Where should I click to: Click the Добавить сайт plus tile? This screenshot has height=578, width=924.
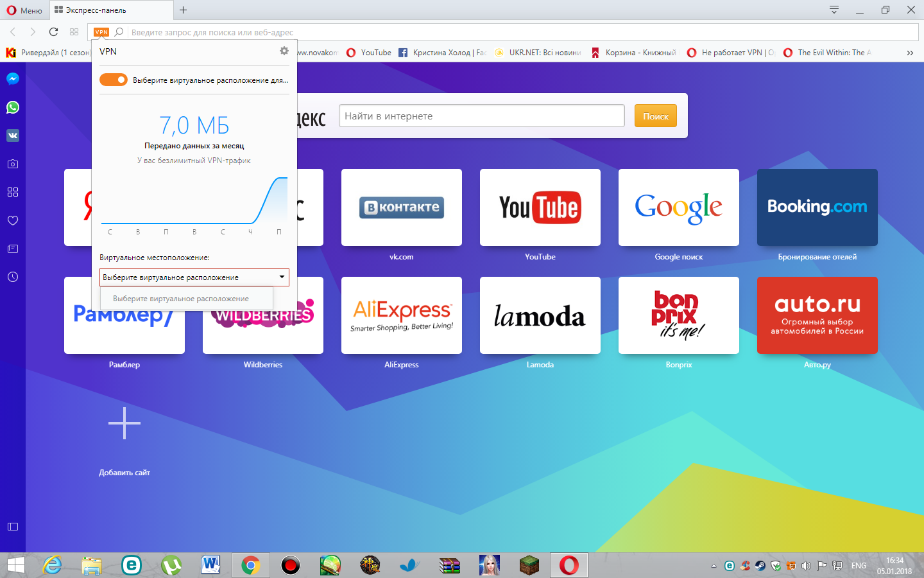[x=124, y=423]
